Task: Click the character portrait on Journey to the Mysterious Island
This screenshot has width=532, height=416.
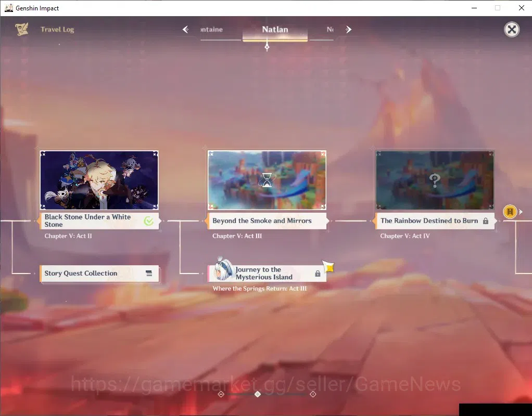Action: pyautogui.click(x=224, y=270)
